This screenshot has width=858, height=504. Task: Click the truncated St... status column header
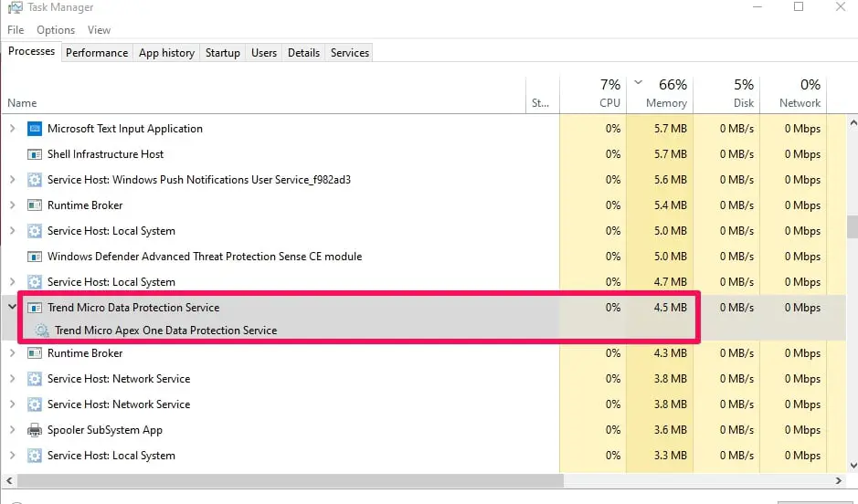543,96
